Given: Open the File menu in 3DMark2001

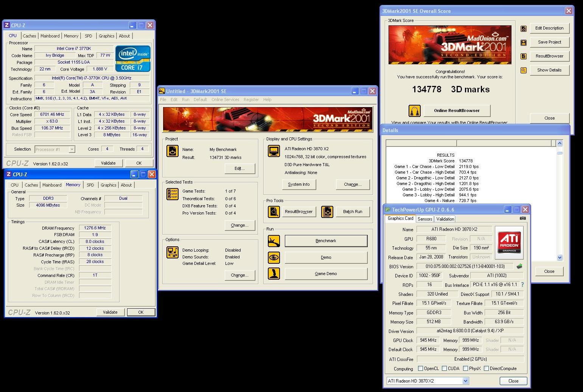Looking at the screenshot, I should pyautogui.click(x=163, y=100).
